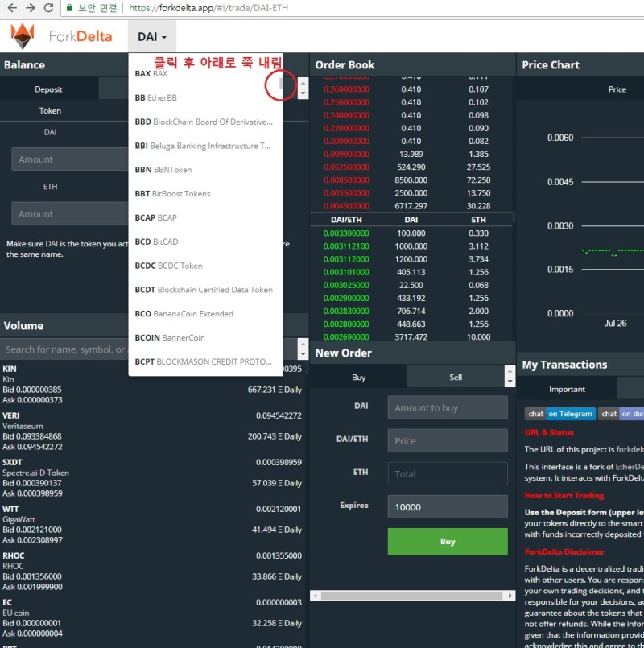Image resolution: width=644 pixels, height=648 pixels.
Task: Reload the page with refresh icon
Action: coord(48,8)
